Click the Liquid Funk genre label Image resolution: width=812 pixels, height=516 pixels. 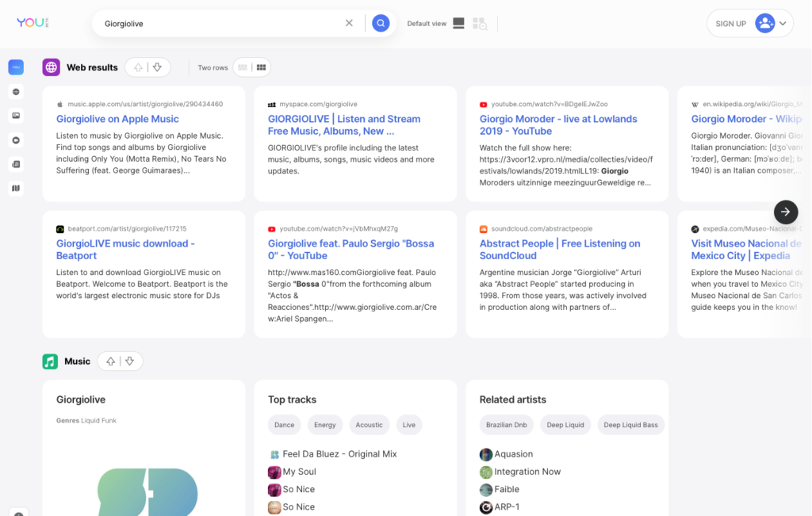coord(99,421)
